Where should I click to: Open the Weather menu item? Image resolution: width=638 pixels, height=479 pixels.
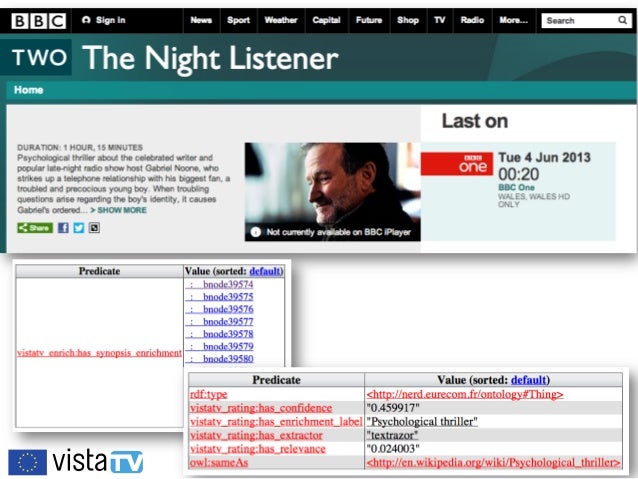(281, 20)
